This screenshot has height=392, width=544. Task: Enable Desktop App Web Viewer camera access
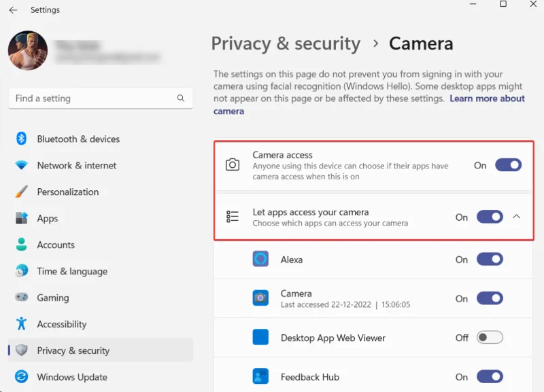(x=490, y=338)
